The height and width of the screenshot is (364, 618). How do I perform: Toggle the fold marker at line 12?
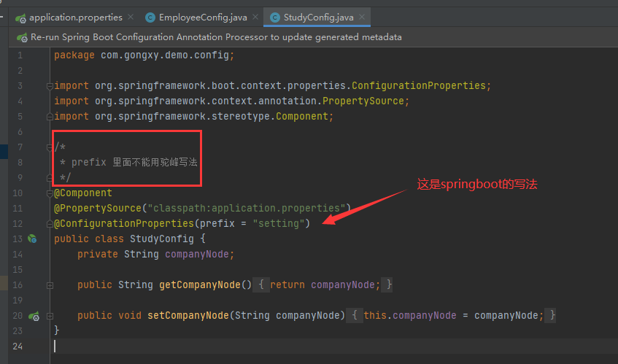(x=50, y=224)
